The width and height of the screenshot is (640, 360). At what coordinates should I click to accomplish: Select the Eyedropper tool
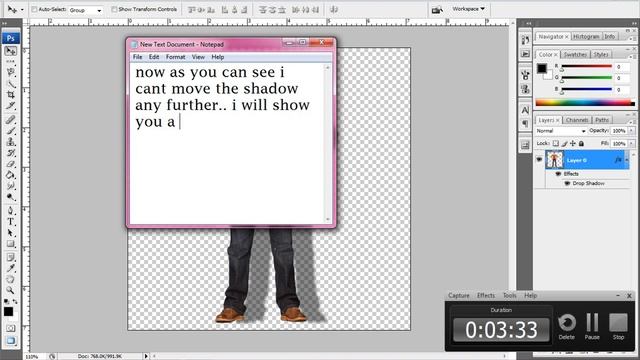click(11, 268)
